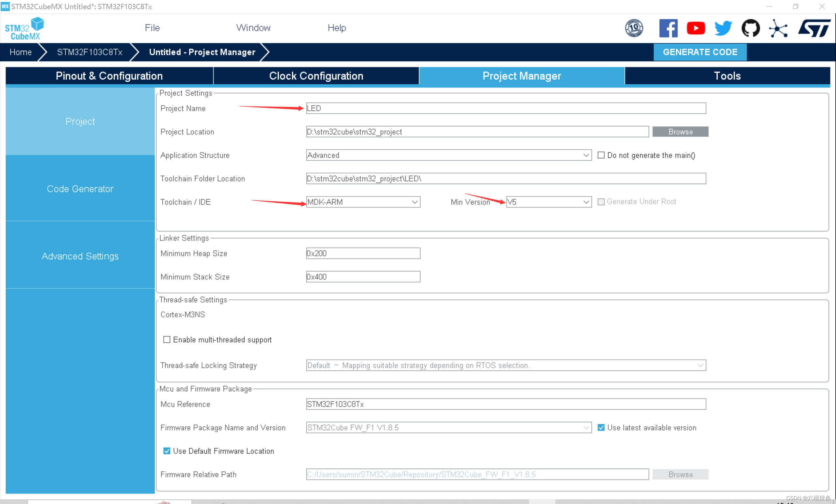
Task: Enable multi-threaded support checkbox
Action: [167, 339]
